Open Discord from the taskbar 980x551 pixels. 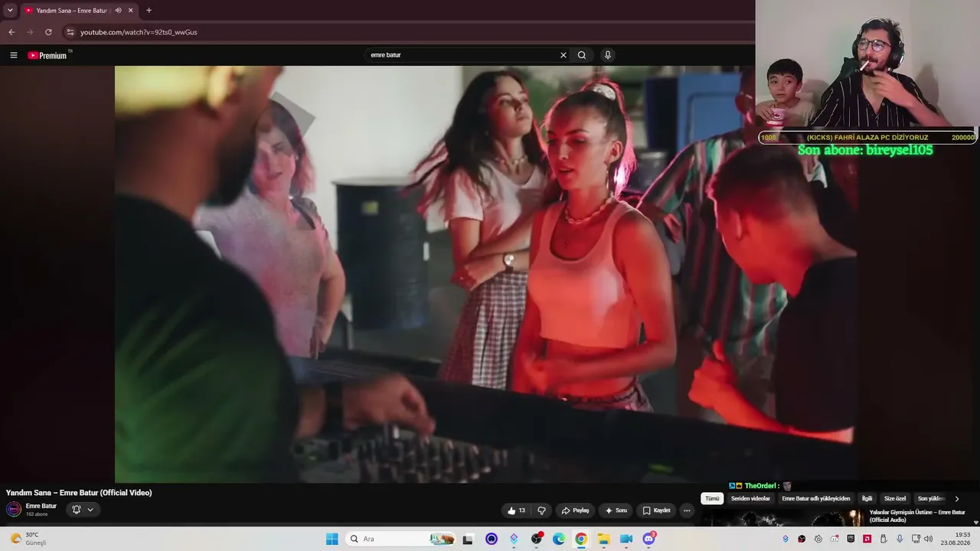(x=649, y=539)
